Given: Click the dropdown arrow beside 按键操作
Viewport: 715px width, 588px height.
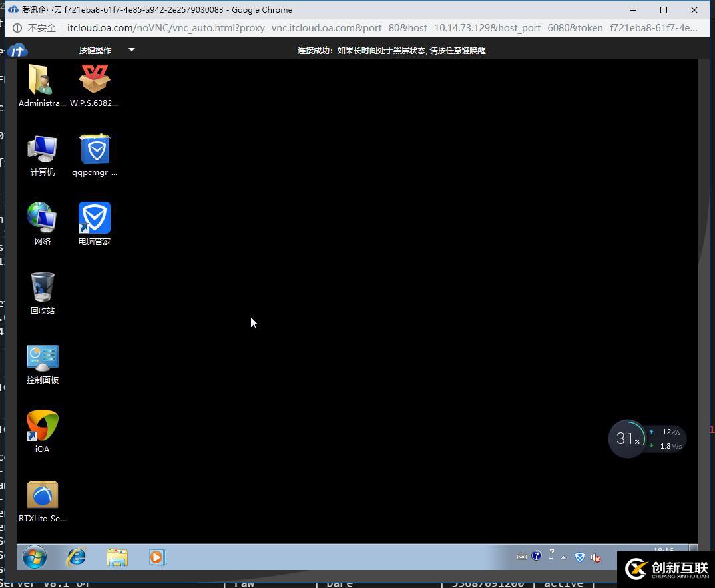Looking at the screenshot, I should [x=132, y=50].
